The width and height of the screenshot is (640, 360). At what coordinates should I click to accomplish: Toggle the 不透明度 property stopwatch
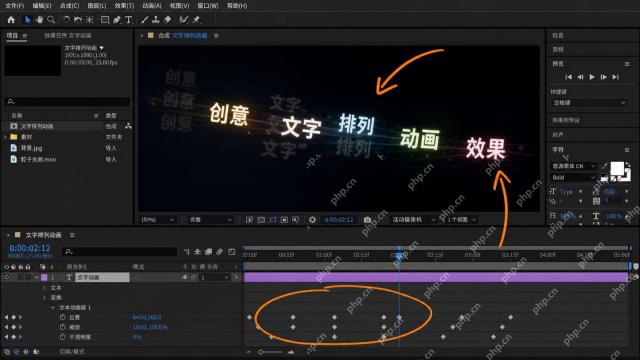click(62, 337)
